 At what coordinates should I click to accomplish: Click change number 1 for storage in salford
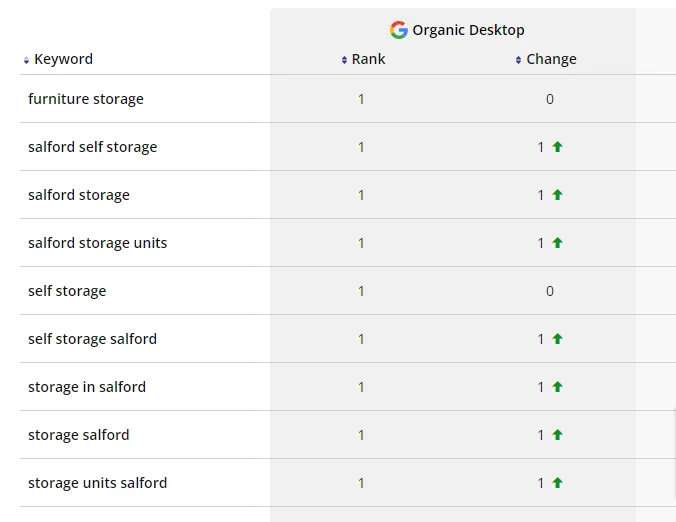pos(541,387)
